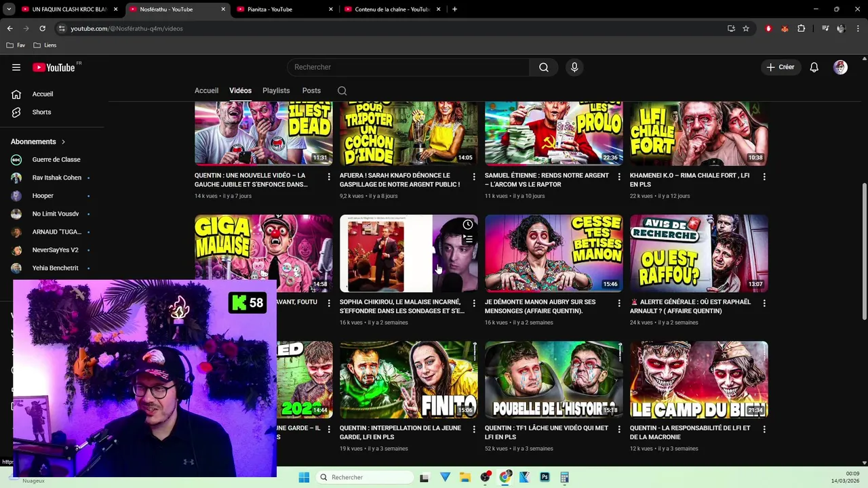Open options menu for Manon Aubry video

(x=619, y=303)
